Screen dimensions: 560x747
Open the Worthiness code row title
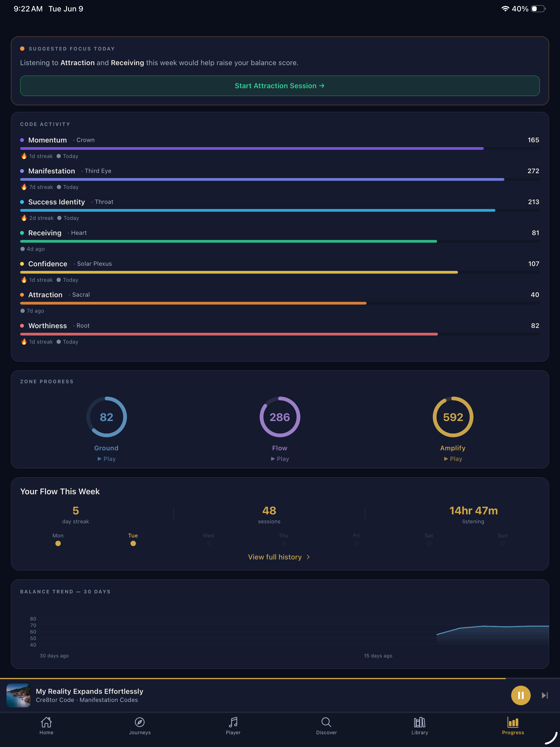coord(47,326)
